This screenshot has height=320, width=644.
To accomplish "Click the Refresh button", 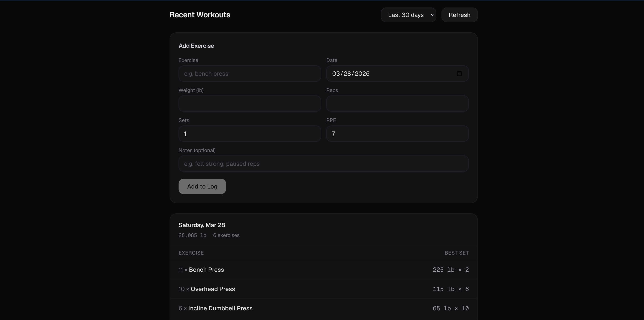I will [x=459, y=15].
